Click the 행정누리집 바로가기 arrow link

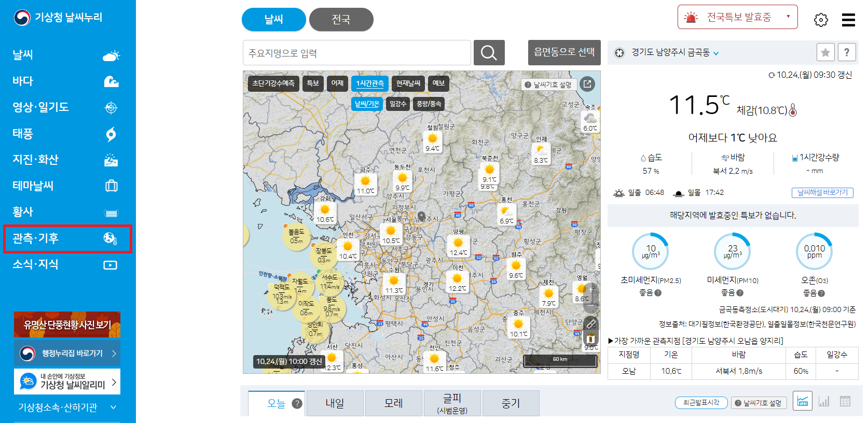67,354
